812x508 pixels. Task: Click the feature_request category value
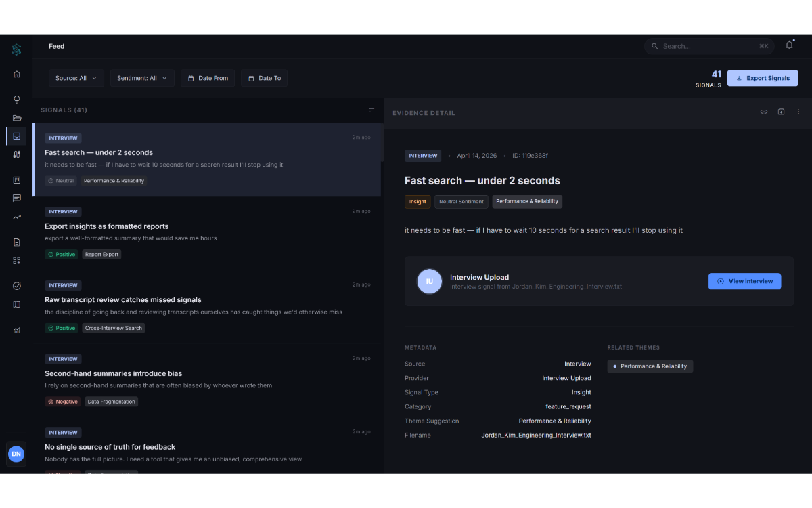568,407
